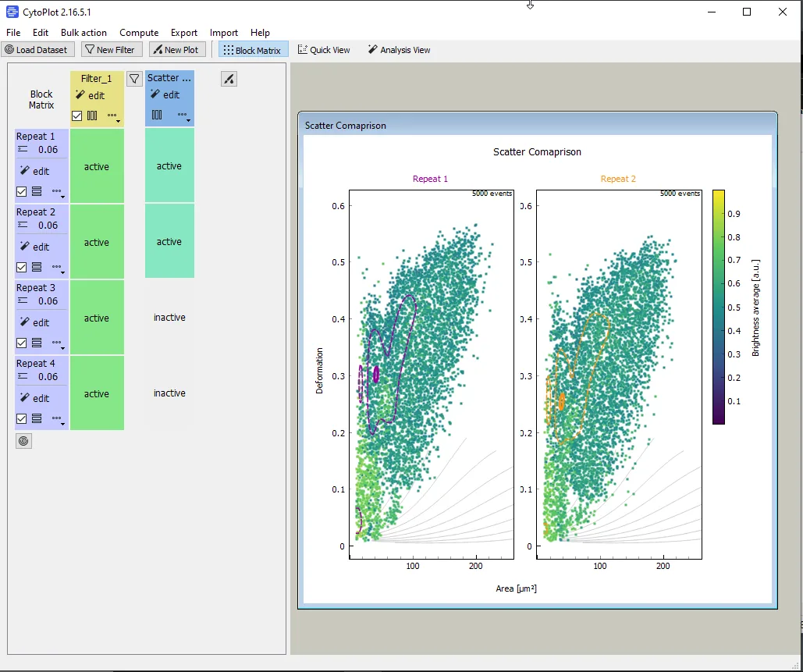Toggle the Analysis View button

399,50
